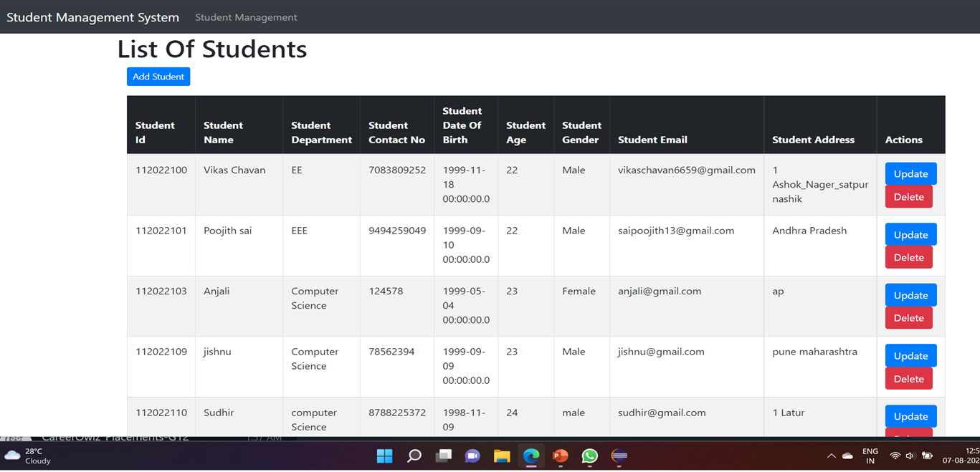
Task: Open WhatsApp from the taskbar
Action: click(x=589, y=456)
